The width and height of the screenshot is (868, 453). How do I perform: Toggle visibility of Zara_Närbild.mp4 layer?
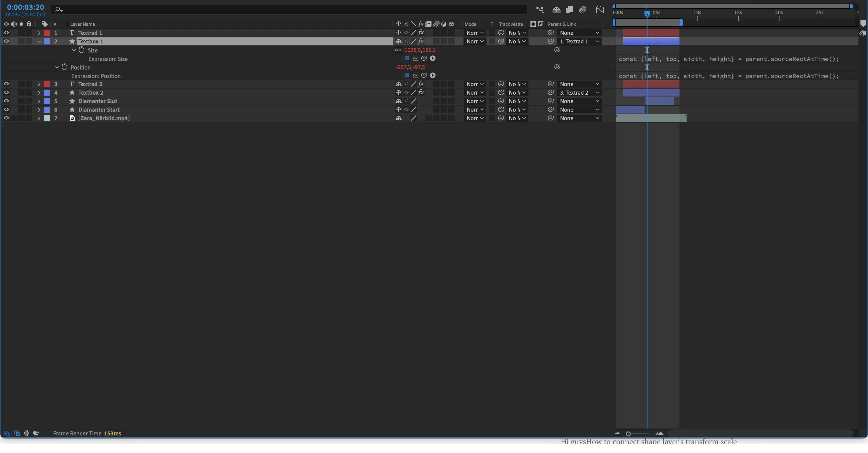[x=6, y=118]
